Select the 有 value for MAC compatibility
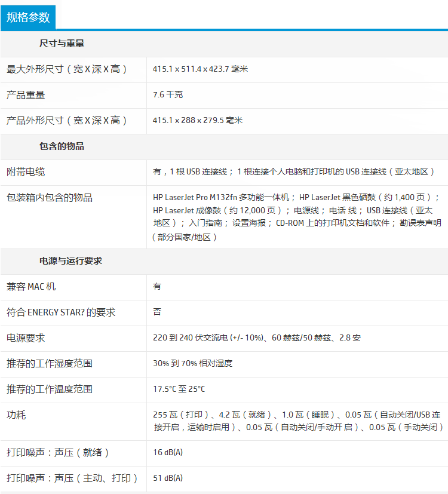 tap(157, 286)
